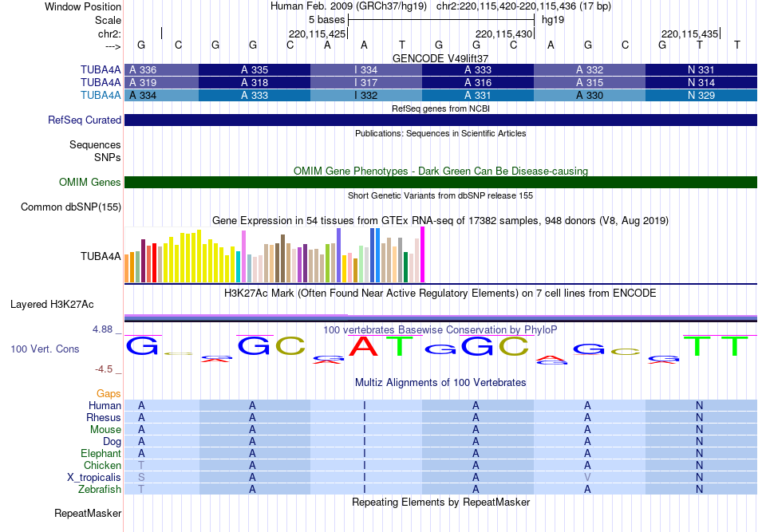Click the dark blue RefSeq Curated bar

[x=440, y=120]
